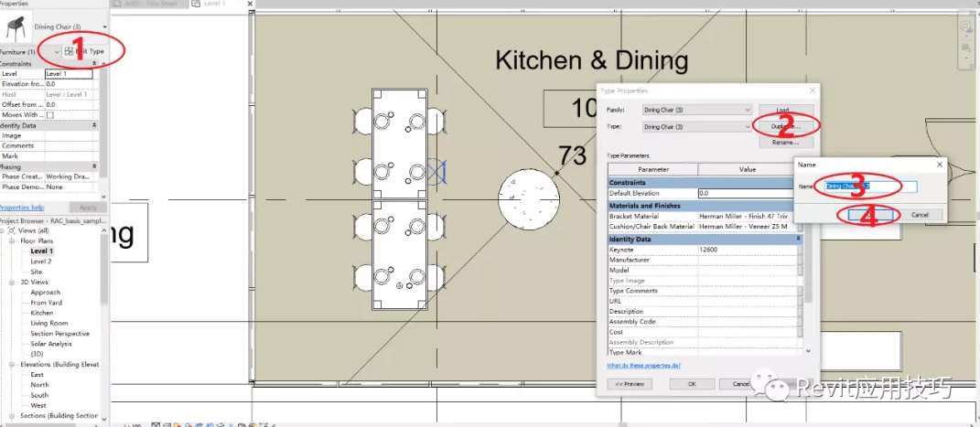The image size is (980, 427).
Task: Open the Section Perspective view
Action: pos(60,334)
